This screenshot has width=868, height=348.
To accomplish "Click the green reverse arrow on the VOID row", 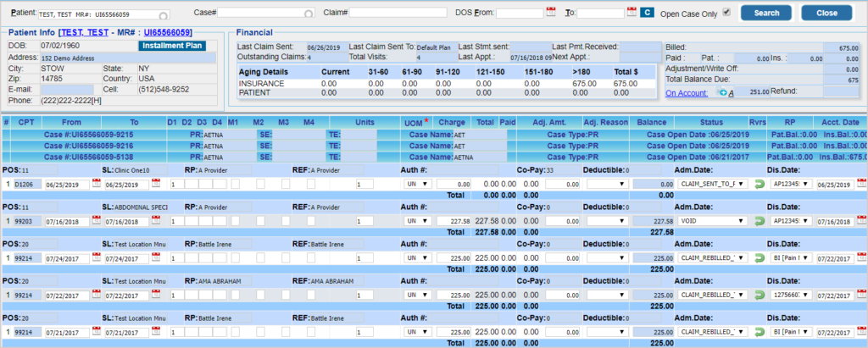I will tap(760, 220).
